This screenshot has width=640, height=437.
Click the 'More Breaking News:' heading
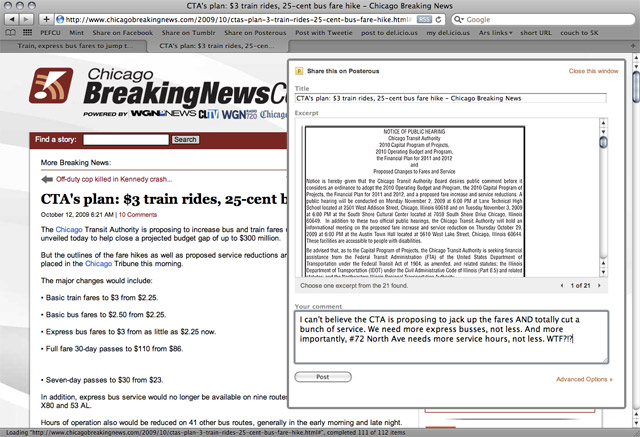76,162
